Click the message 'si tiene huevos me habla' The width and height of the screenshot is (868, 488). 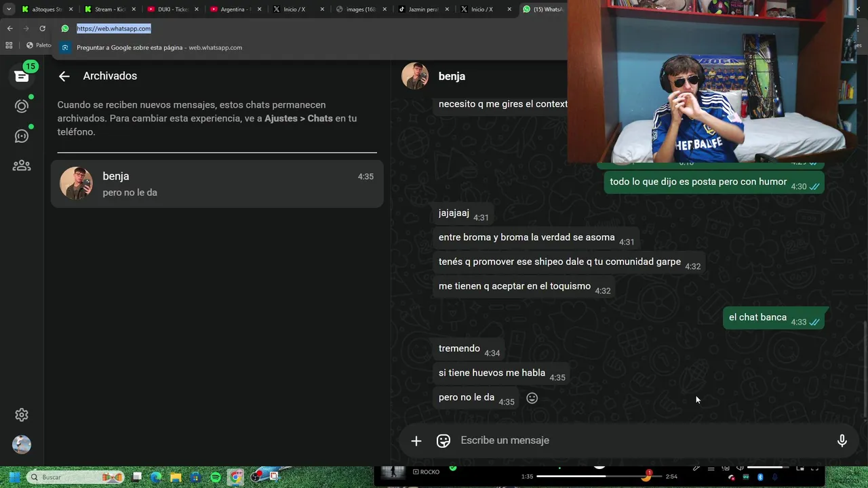click(502, 373)
